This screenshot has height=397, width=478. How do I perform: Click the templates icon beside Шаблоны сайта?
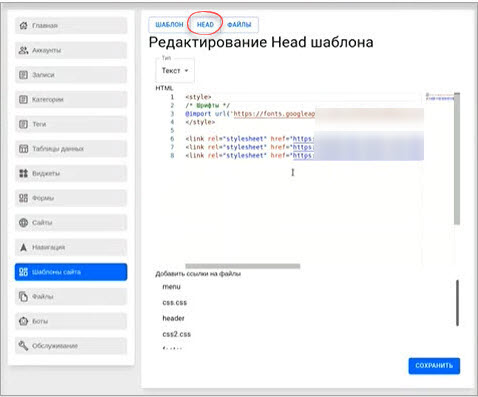click(23, 272)
